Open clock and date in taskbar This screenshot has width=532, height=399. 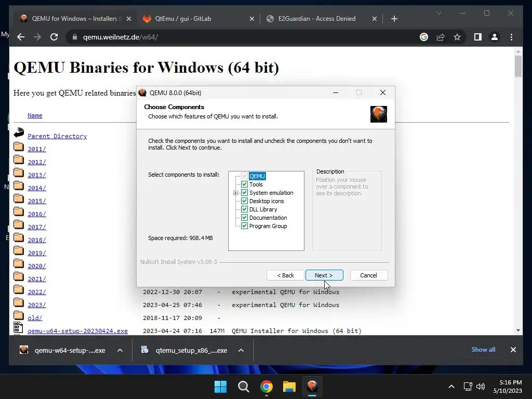508,387
